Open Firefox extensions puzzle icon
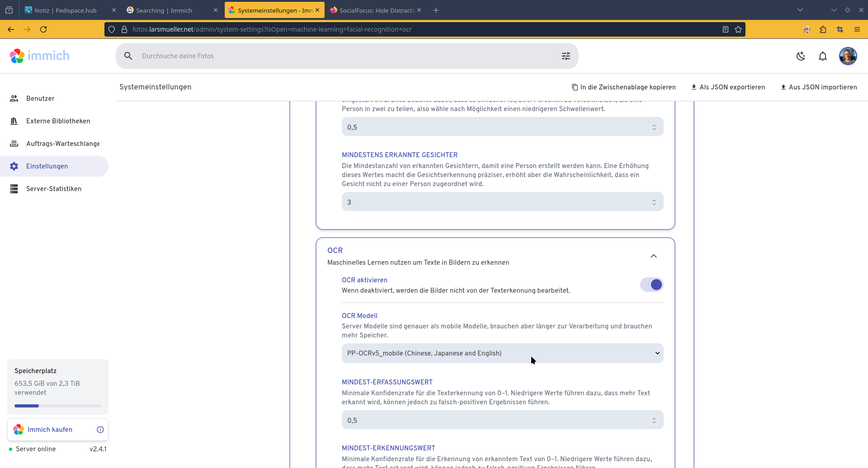 (x=823, y=29)
